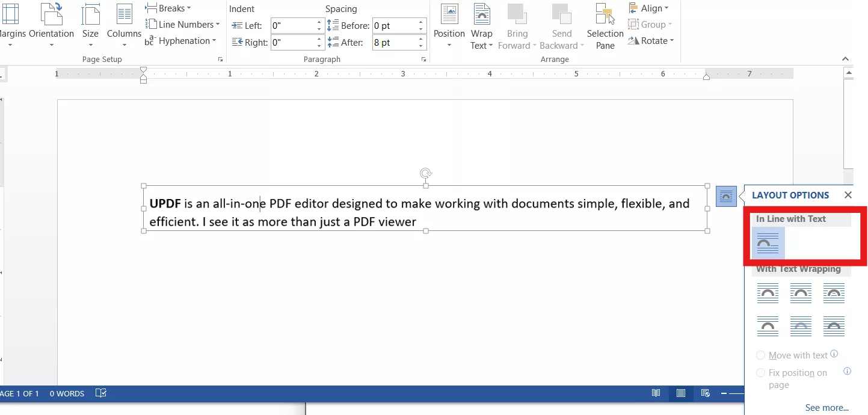Enable Fix position on page
Viewport: 868px width, 415px height.
tap(760, 373)
